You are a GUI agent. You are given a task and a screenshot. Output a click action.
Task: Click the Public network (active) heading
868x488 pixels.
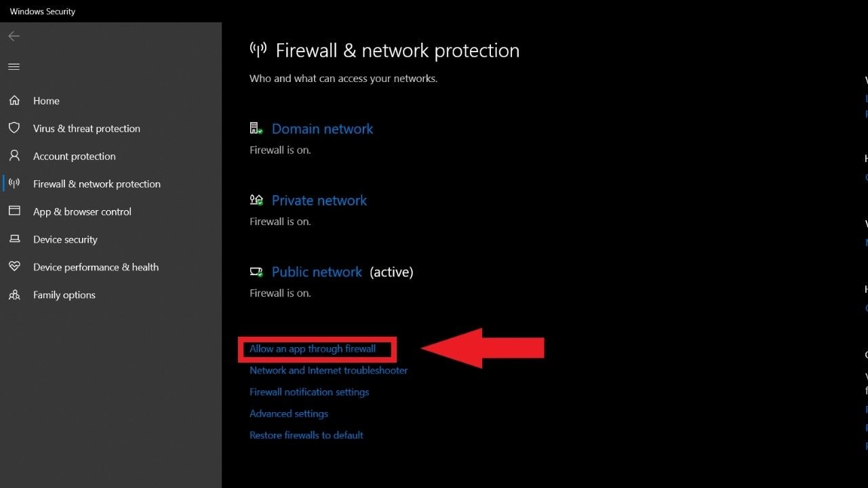[316, 271]
